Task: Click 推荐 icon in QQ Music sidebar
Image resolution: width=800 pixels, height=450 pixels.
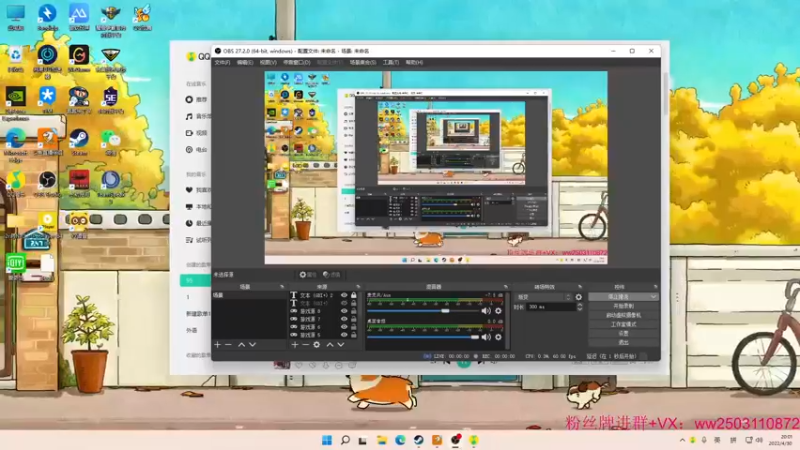Action: pyautogui.click(x=189, y=99)
